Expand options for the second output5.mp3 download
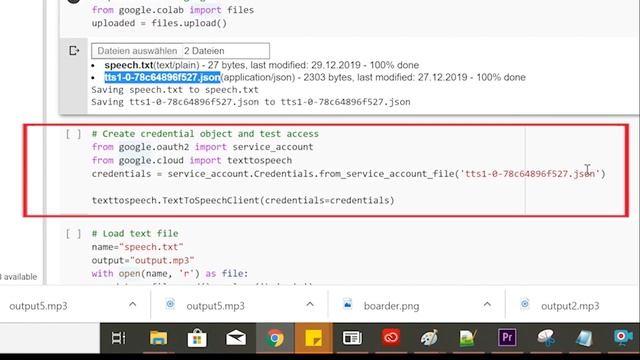 pyautogui.click(x=310, y=304)
